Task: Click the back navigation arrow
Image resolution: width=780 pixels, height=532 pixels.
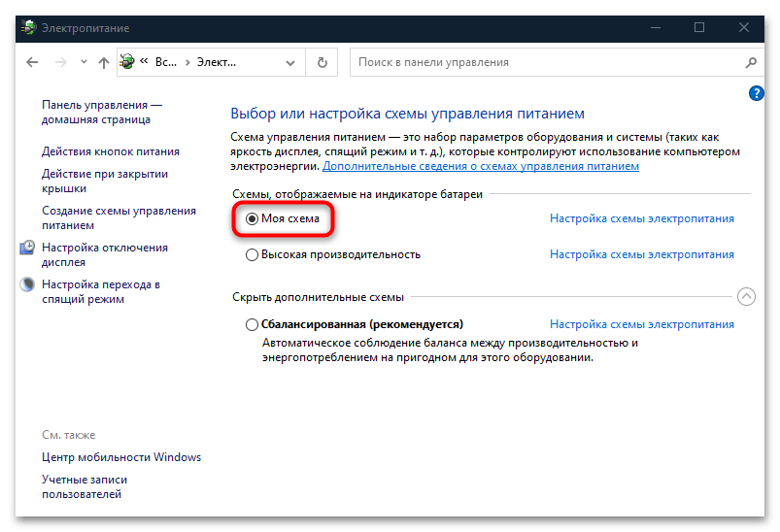Action: pyautogui.click(x=32, y=63)
